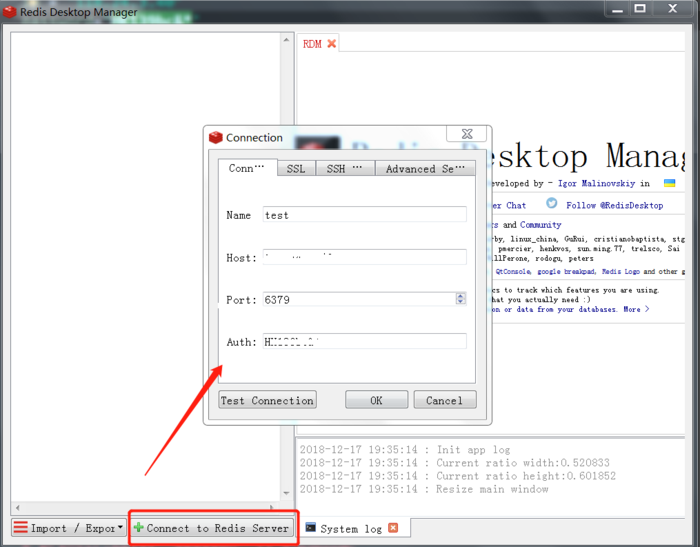Viewport: 700px width, 547px height.
Task: Select log line 'Current ratio height:0.601852'
Action: coord(458,476)
